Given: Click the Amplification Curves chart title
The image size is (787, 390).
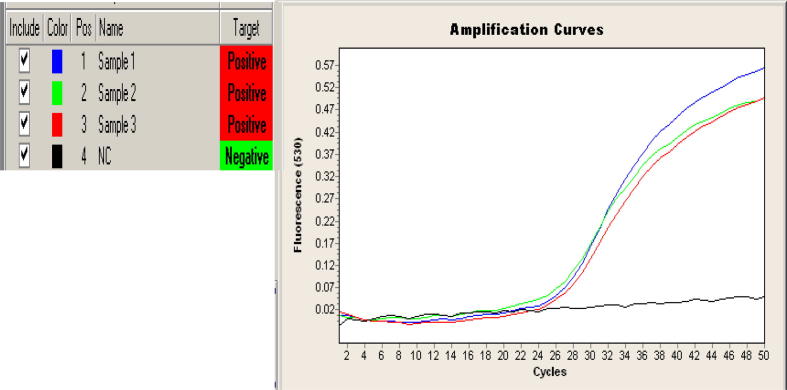Looking at the screenshot, I should [527, 30].
